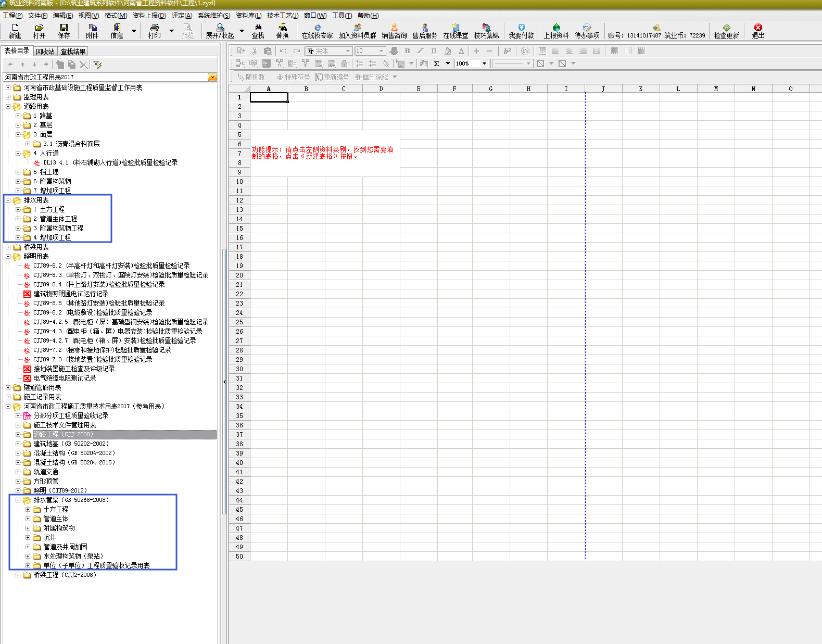Open the 替换 (replace) tool
This screenshot has height=644, width=822.
coord(282,31)
